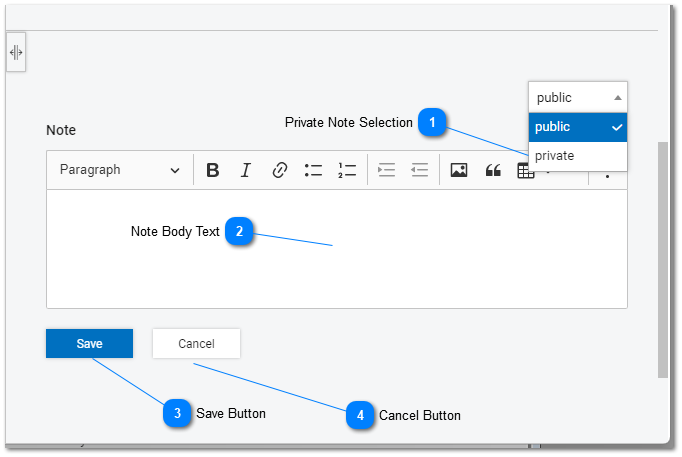Increase indent of the note text

[x=386, y=170]
